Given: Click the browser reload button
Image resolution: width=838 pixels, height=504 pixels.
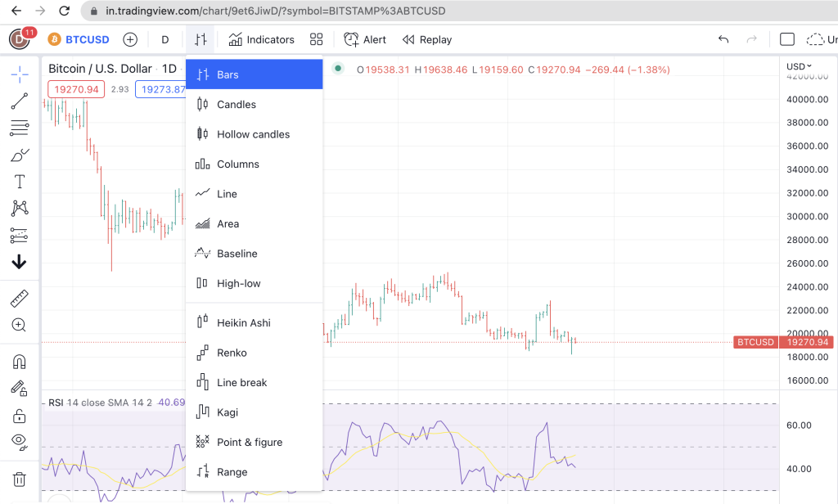Looking at the screenshot, I should 64,11.
